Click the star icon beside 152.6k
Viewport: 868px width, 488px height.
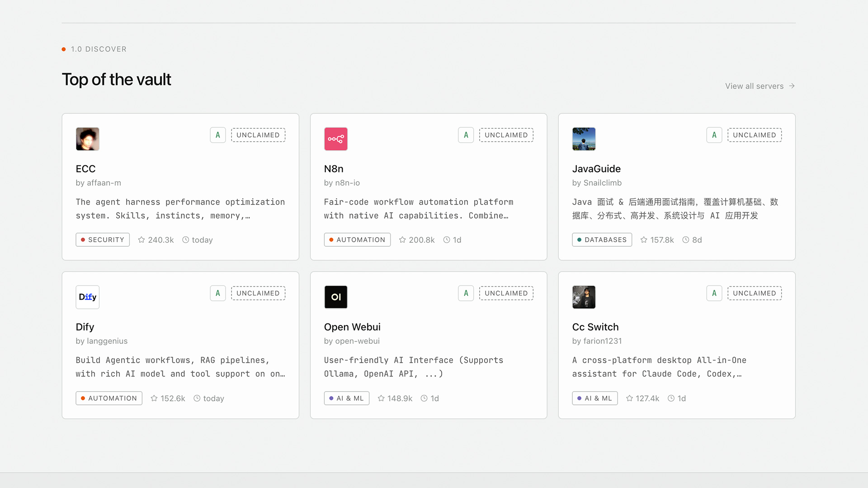click(154, 398)
